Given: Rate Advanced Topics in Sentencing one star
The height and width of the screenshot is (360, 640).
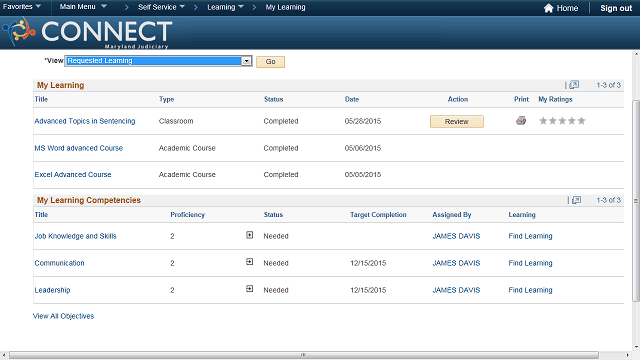Looking at the screenshot, I should [543, 120].
